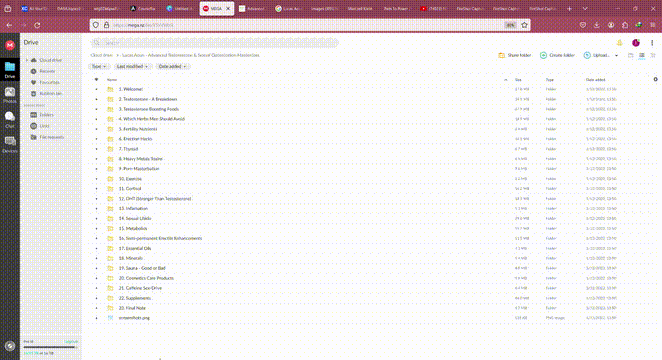
Task: Click the MEGA logo icon
Action: coord(10,45)
